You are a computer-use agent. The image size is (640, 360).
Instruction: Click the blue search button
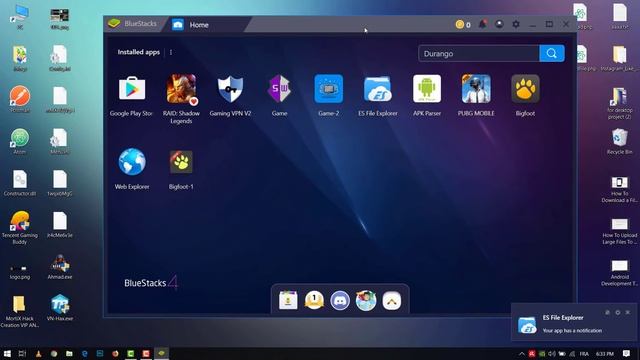click(x=552, y=53)
